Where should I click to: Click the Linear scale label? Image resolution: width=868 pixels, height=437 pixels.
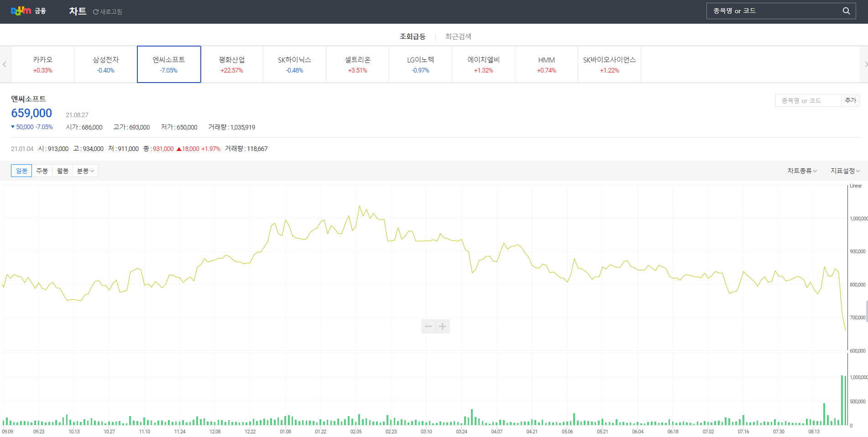[x=856, y=186]
